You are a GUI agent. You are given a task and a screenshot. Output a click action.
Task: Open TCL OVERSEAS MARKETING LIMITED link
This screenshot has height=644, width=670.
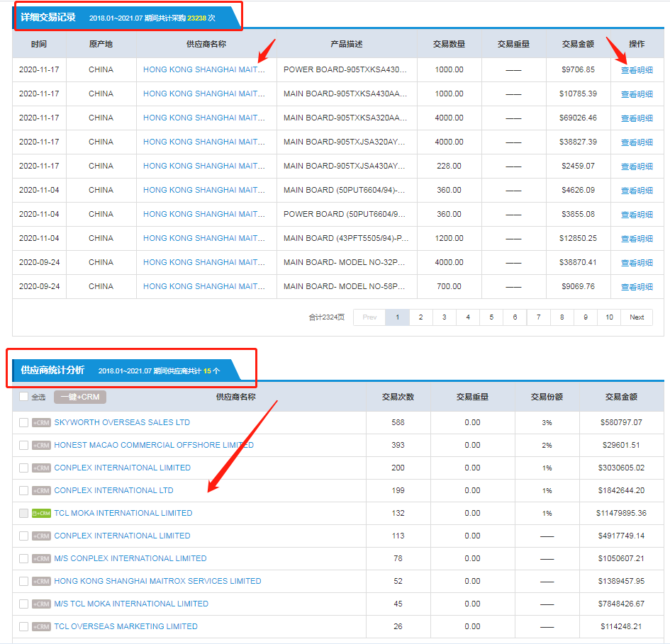click(125, 626)
